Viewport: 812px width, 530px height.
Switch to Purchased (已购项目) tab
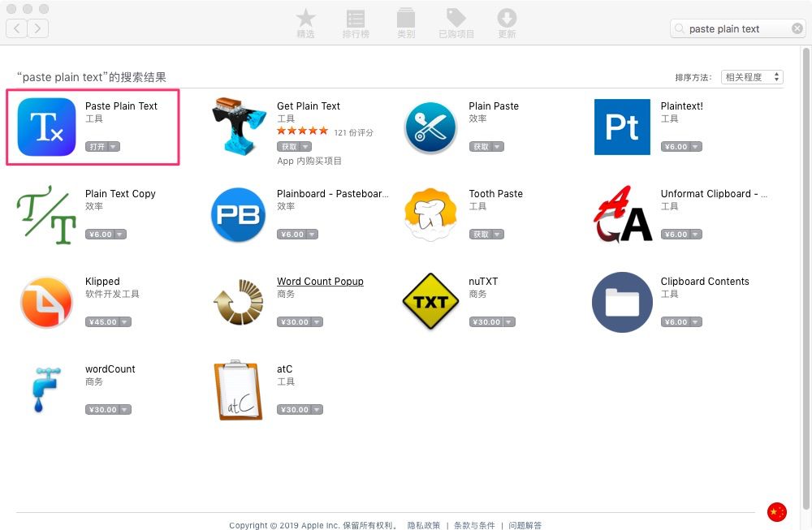click(x=456, y=24)
